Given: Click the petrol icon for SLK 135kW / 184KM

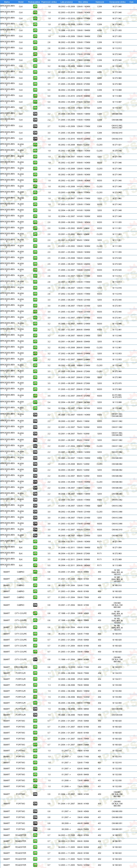Looking at the screenshot, I should (x=35, y=547).
